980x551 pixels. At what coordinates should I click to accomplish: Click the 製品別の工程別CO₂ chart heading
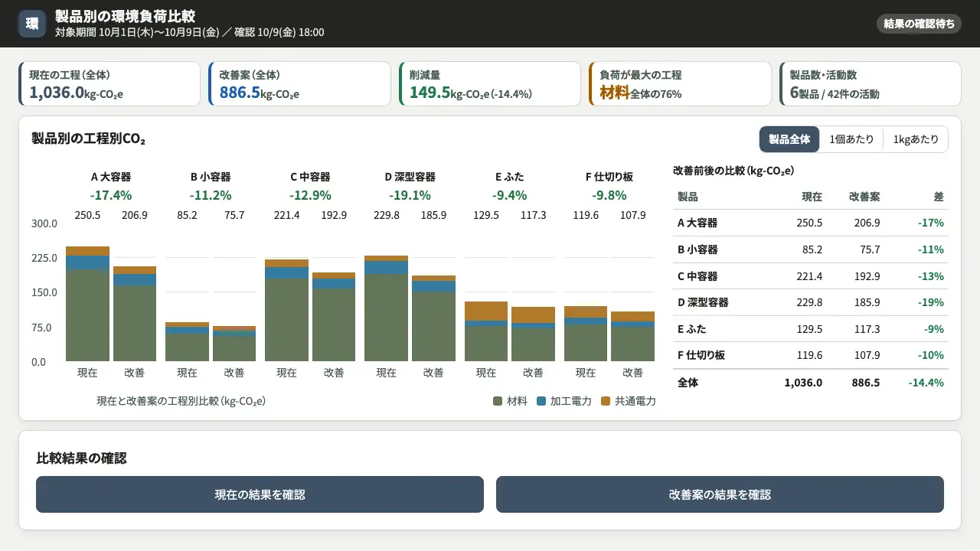pyautogui.click(x=89, y=139)
